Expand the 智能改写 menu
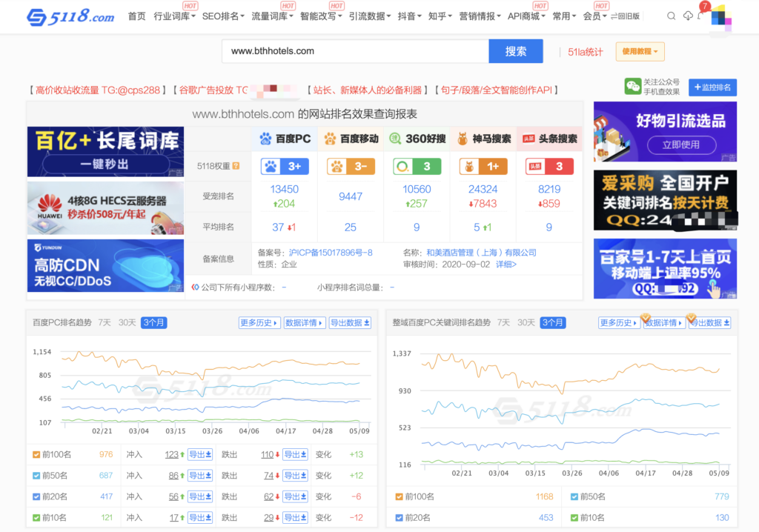 321,16
